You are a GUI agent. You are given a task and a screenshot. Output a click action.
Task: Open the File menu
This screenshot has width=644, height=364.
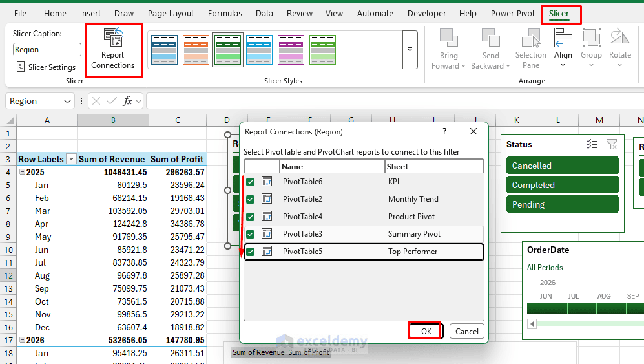20,14
